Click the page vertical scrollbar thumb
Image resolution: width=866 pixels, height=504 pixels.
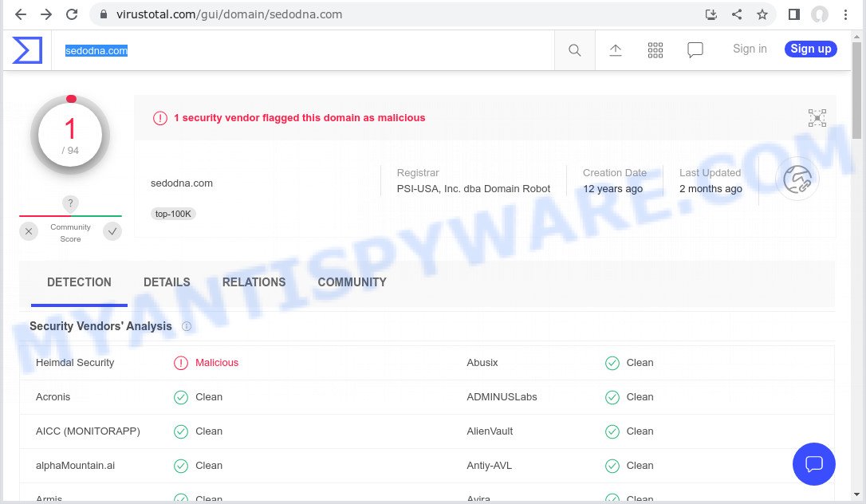tap(856, 90)
